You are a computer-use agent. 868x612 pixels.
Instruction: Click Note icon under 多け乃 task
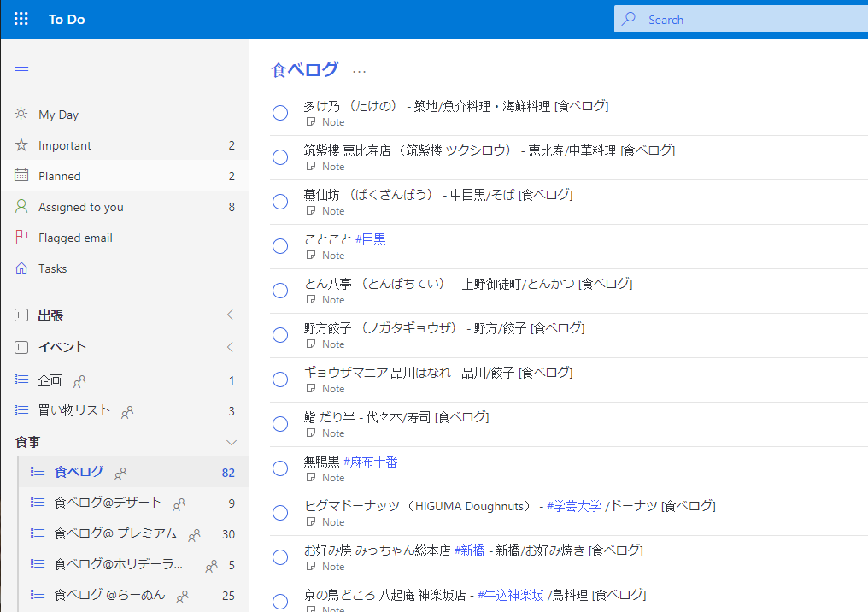311,122
